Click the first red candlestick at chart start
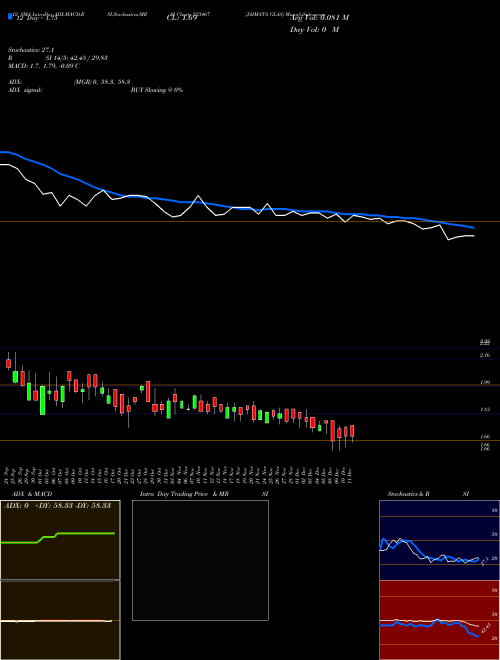 tap(8, 363)
